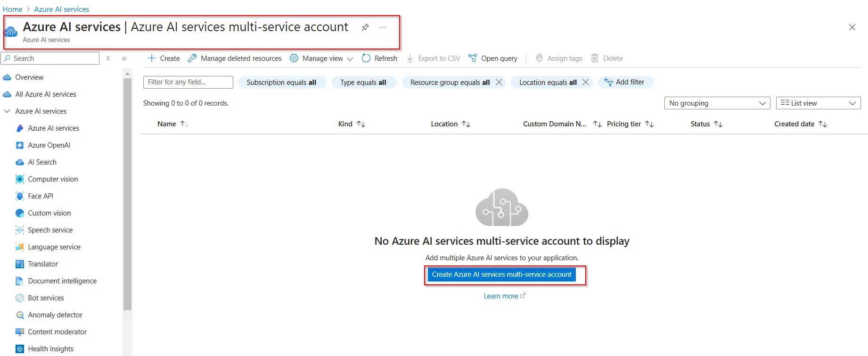Refresh the resource list

379,58
